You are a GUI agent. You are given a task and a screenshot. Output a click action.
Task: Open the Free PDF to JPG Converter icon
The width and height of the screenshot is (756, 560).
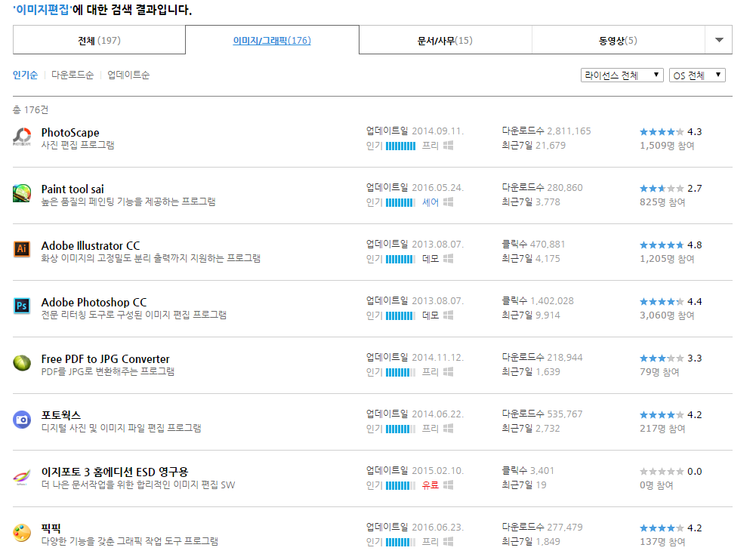point(22,362)
